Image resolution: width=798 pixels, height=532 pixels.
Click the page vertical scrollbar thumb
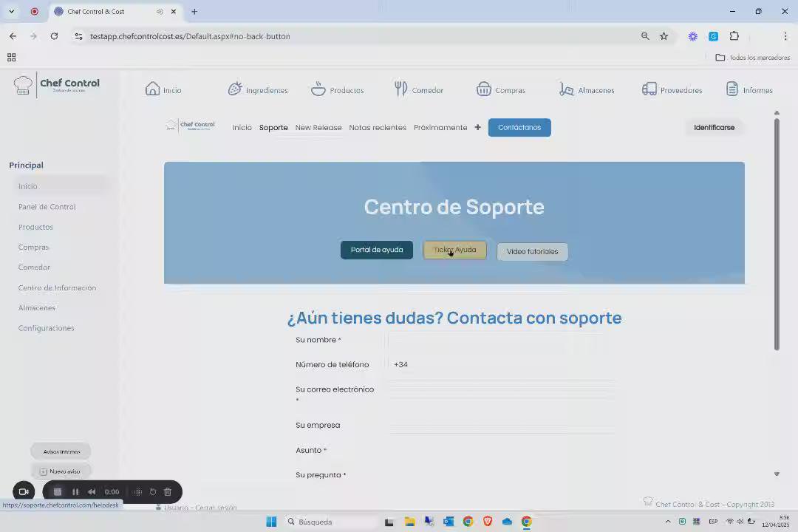tap(777, 234)
